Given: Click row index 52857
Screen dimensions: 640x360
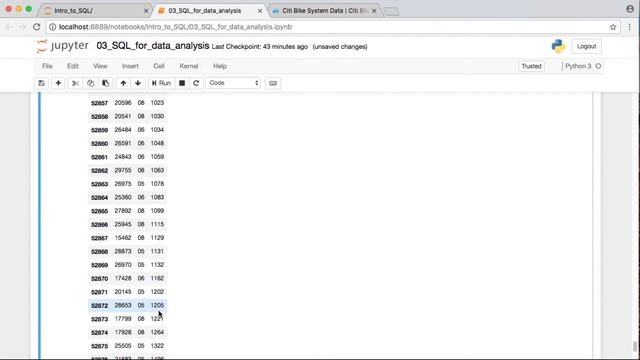Looking at the screenshot, I should click(99, 103).
